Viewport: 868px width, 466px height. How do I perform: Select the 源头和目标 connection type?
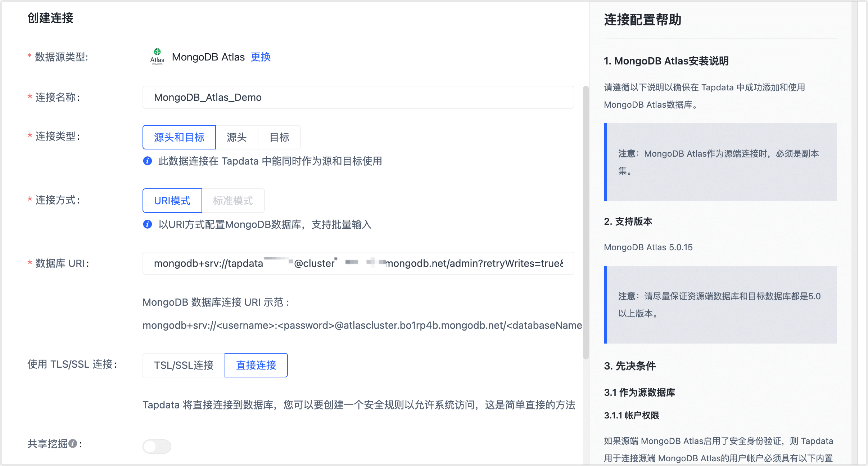pos(179,137)
